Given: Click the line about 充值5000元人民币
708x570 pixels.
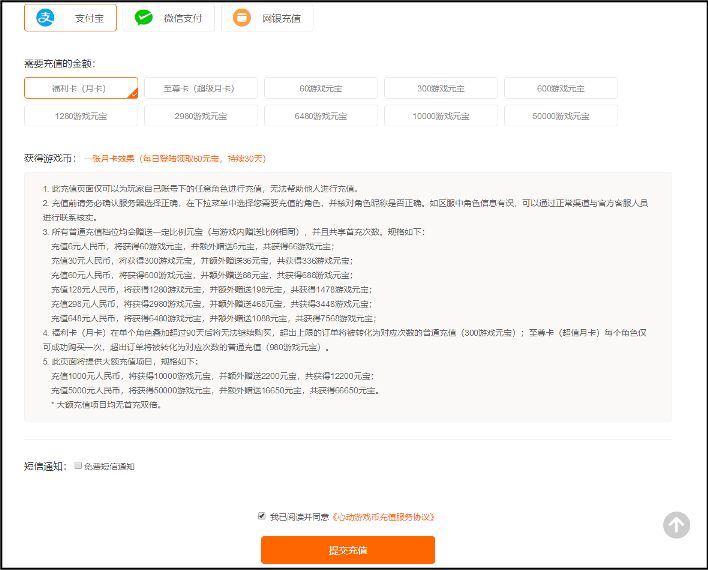Looking at the screenshot, I should point(215,390).
